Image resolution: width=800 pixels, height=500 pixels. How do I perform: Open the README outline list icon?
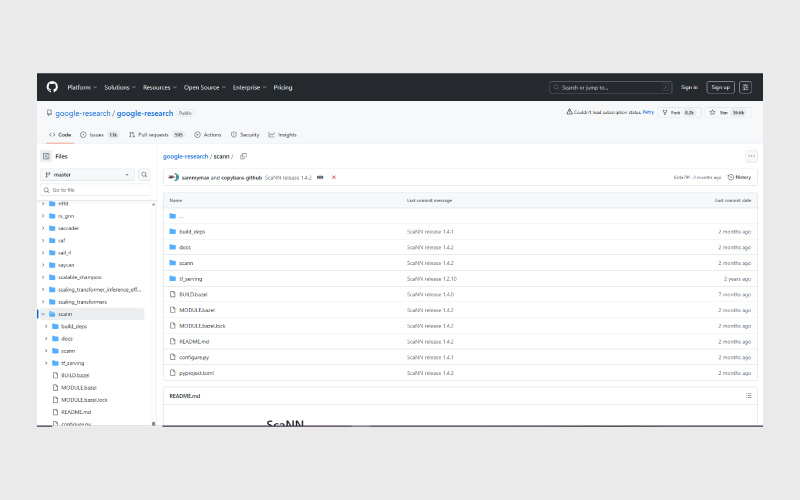point(748,396)
